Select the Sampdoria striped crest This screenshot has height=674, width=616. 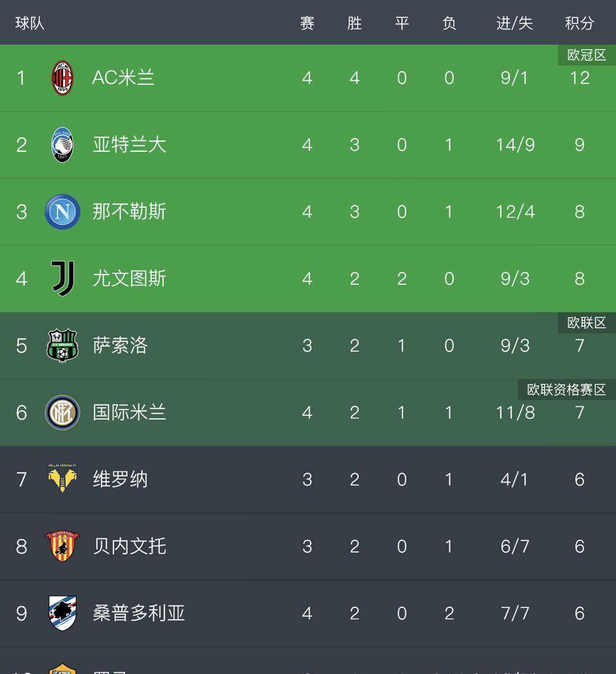pos(62,614)
